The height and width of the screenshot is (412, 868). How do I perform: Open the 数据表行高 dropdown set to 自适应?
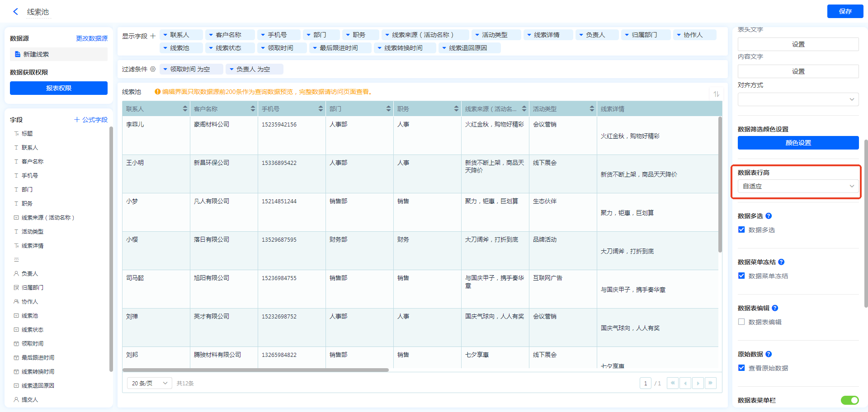pyautogui.click(x=798, y=186)
